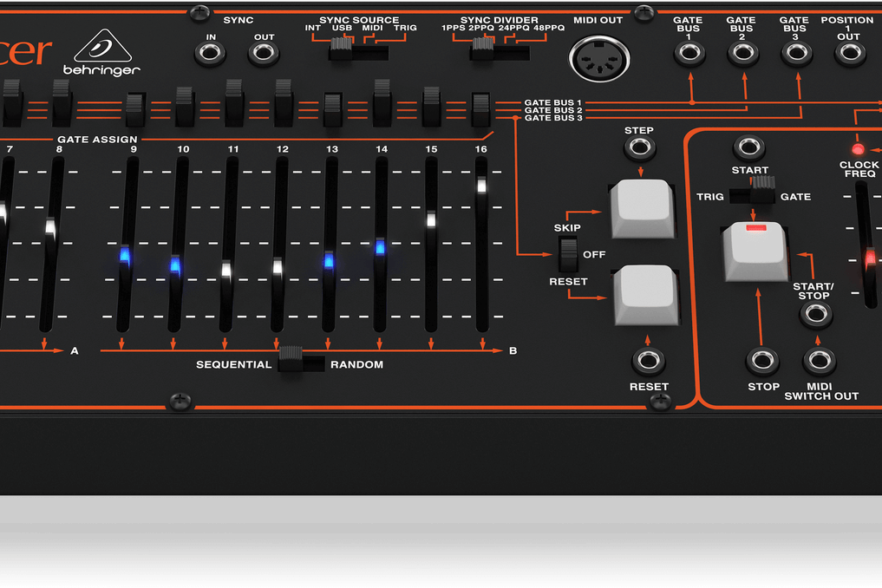The width and height of the screenshot is (882, 588).
Task: Toggle the SKIP/OFF/RESET switch
Action: click(x=568, y=255)
